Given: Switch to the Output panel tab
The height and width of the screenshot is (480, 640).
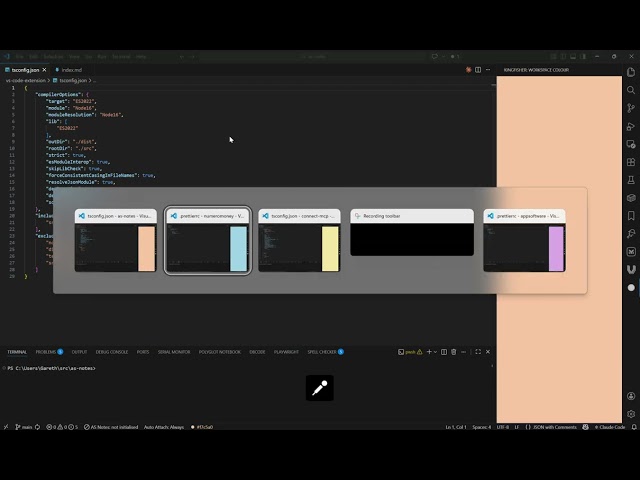Looking at the screenshot, I should [79, 352].
